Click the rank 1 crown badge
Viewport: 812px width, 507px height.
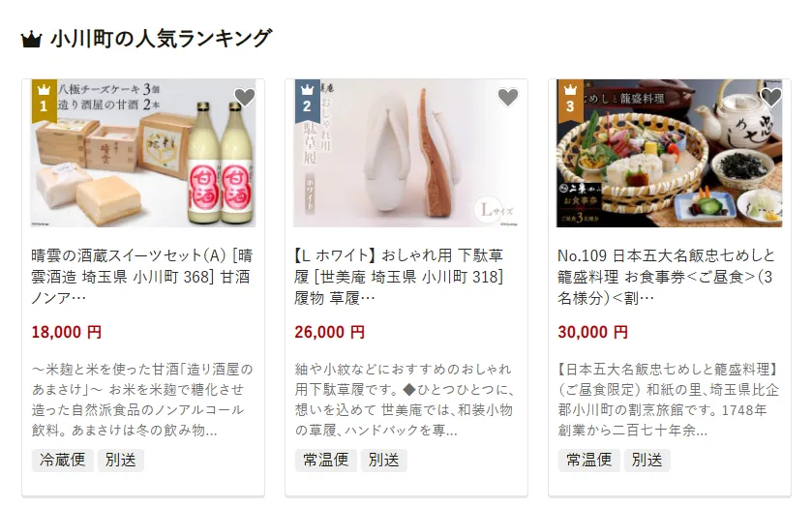click(x=44, y=100)
